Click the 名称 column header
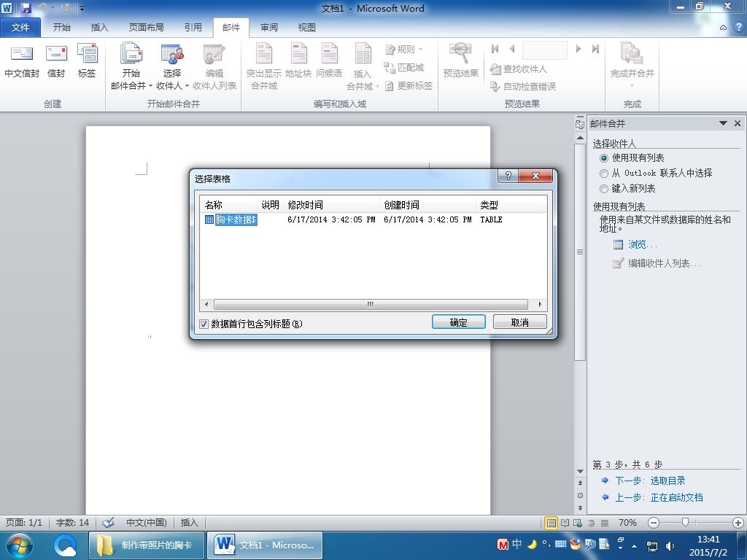Screen dimensions: 747x560 point(228,205)
